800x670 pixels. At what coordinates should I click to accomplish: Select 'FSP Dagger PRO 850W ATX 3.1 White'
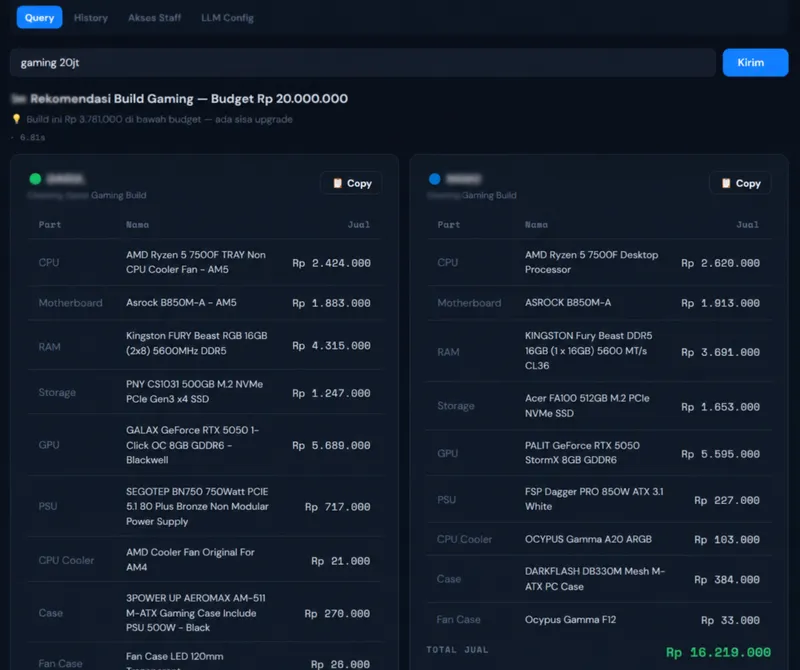(x=594, y=499)
